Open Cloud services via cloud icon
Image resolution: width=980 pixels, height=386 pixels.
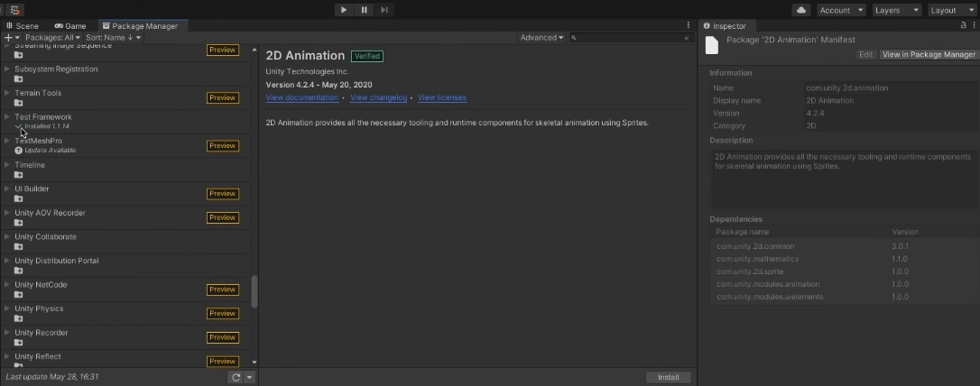pos(800,10)
